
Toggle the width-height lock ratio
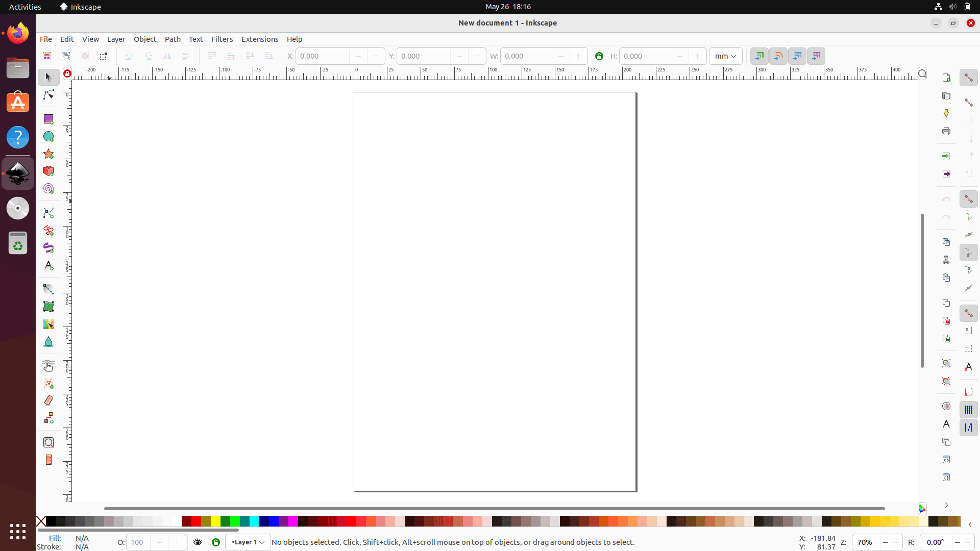(599, 56)
